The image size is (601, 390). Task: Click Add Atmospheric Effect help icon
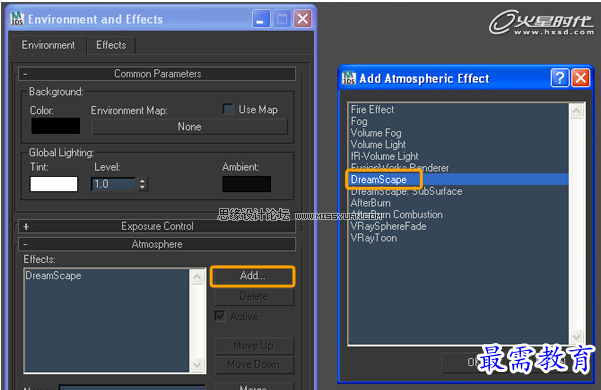point(560,78)
